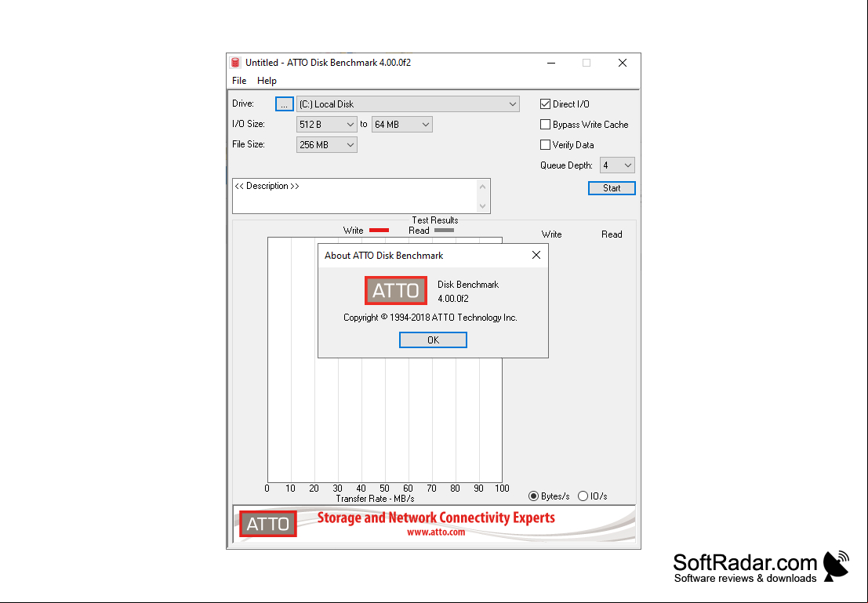Click the Description box scroll up arrow
Screen dimensions: 868x603
pos(483,187)
